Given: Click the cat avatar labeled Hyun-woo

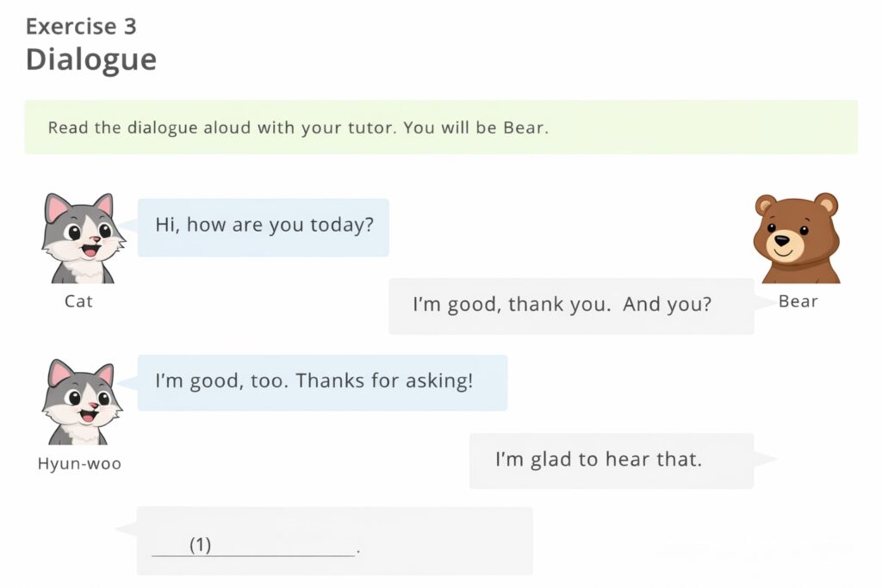Looking at the screenshot, I should [81, 402].
